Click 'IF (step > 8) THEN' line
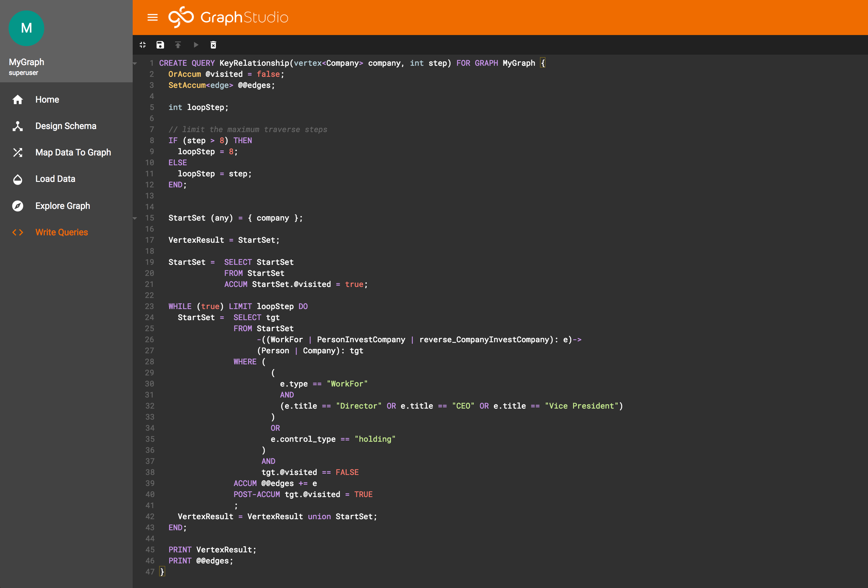The width and height of the screenshot is (868, 588). [x=210, y=140]
